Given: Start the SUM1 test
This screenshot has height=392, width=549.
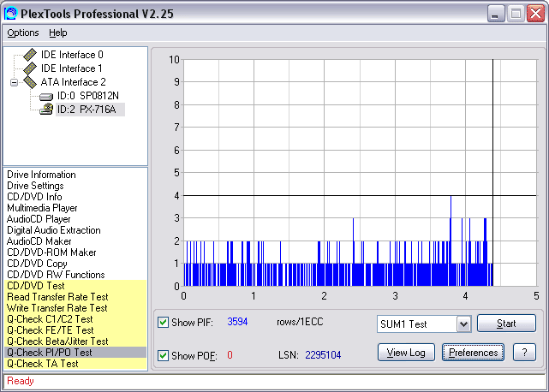Looking at the screenshot, I should click(x=506, y=323).
